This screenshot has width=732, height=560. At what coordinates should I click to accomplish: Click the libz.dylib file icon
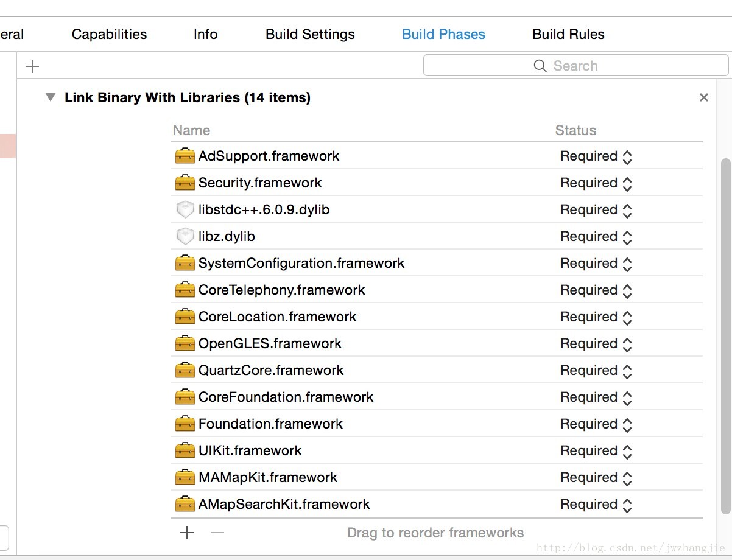pos(185,237)
